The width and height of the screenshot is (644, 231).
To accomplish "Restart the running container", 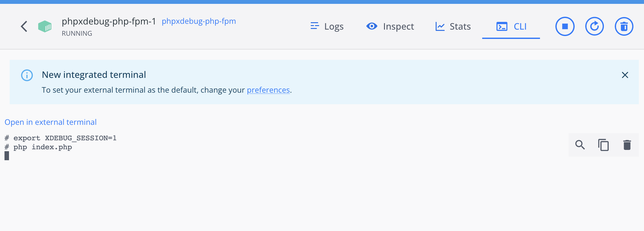I will 594,26.
